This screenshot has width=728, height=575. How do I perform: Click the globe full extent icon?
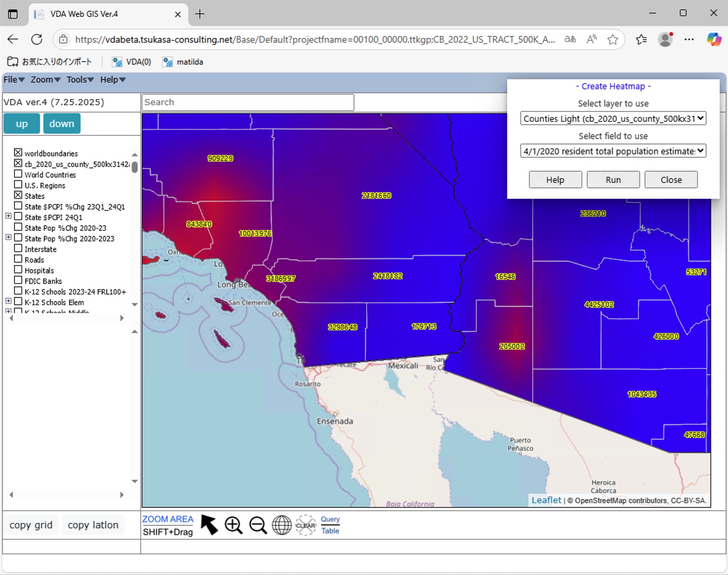tap(282, 525)
